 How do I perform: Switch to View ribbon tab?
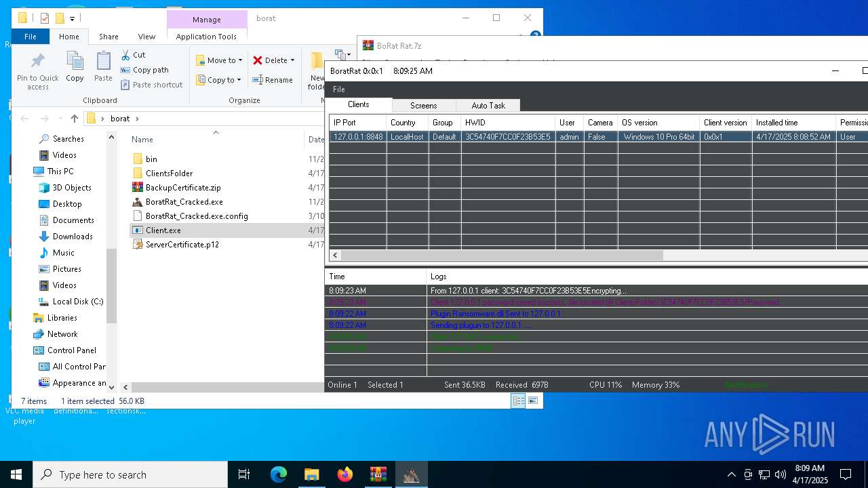tap(146, 37)
